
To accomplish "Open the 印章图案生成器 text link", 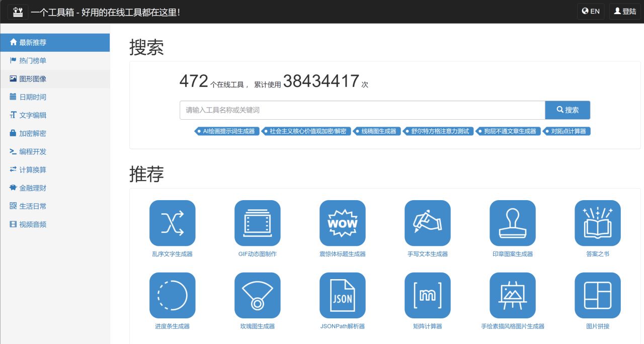I will click(512, 254).
